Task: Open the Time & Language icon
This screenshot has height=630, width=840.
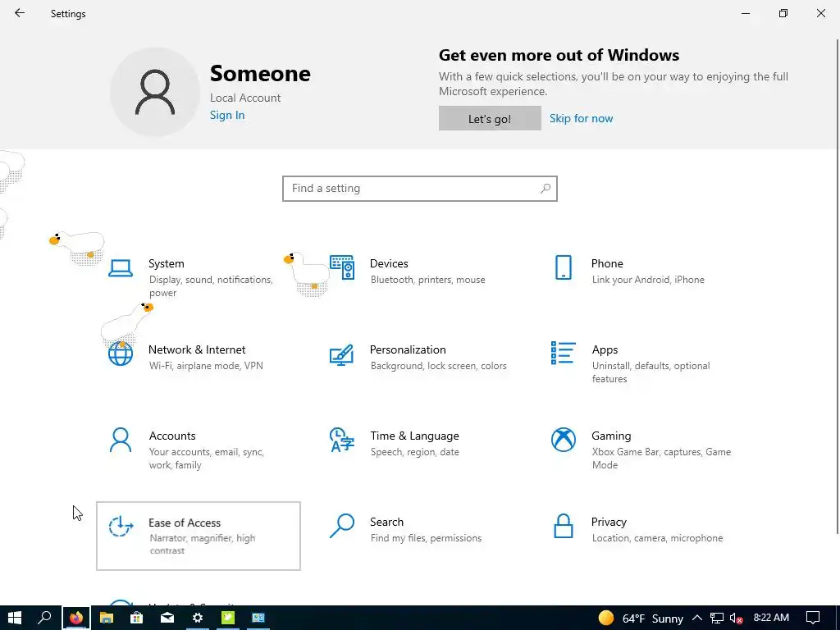Action: pyautogui.click(x=342, y=440)
